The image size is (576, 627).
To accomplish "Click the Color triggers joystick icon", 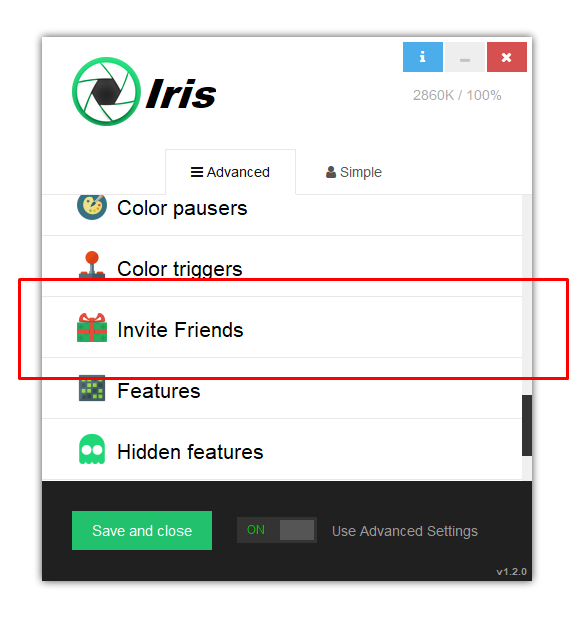I will click(x=92, y=264).
